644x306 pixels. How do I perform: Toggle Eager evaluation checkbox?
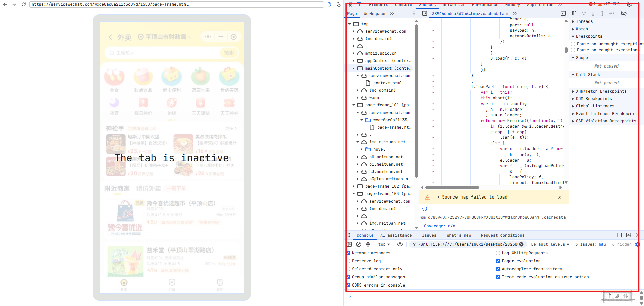[498, 261]
